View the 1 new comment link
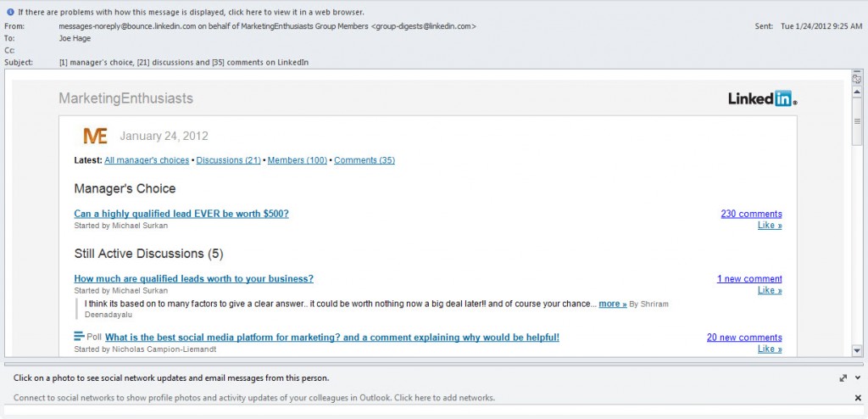 tap(749, 279)
